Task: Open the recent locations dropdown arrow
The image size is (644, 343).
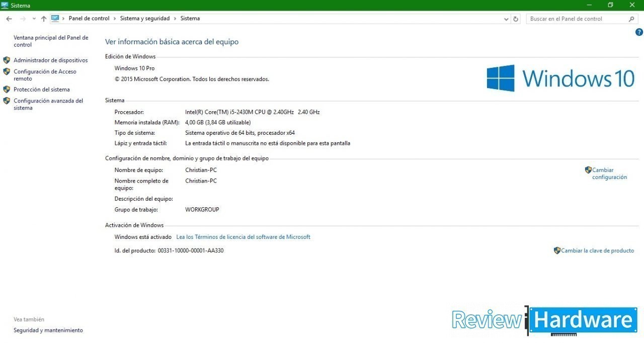Action: click(34, 19)
